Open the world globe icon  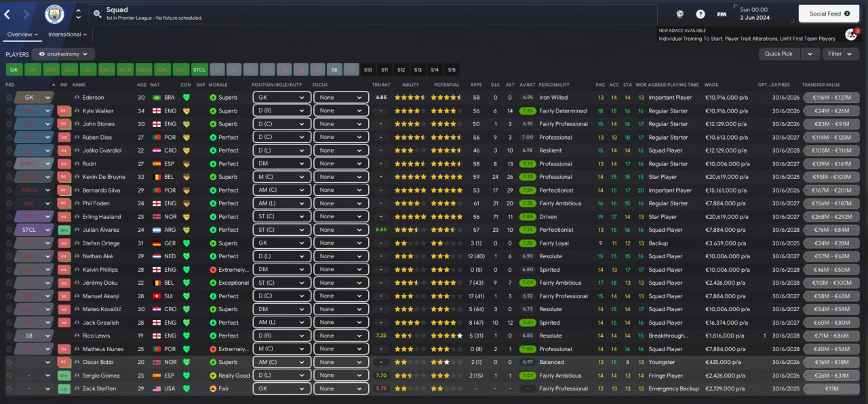pyautogui.click(x=680, y=14)
